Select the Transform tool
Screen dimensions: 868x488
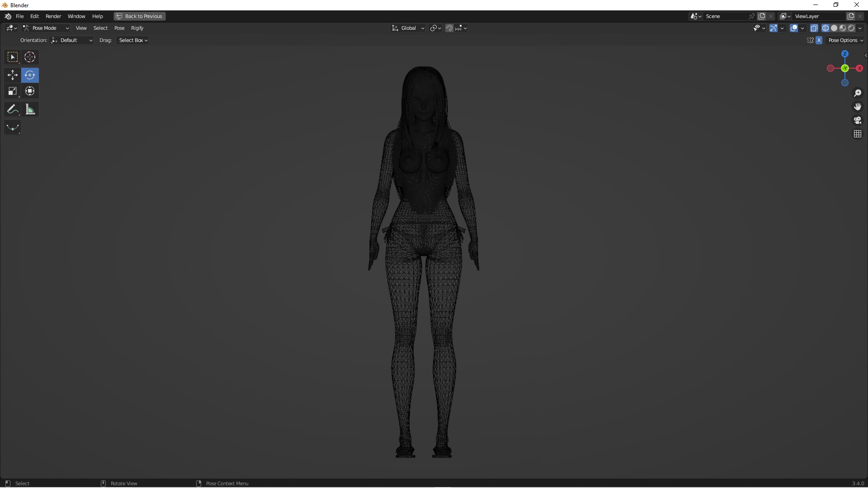click(30, 91)
